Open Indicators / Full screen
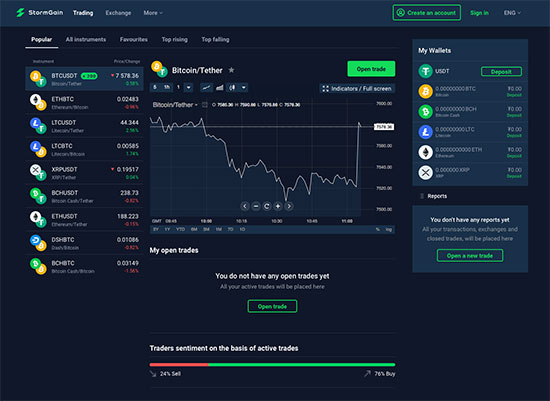Screen dimensions: 550x401 [x=357, y=88]
